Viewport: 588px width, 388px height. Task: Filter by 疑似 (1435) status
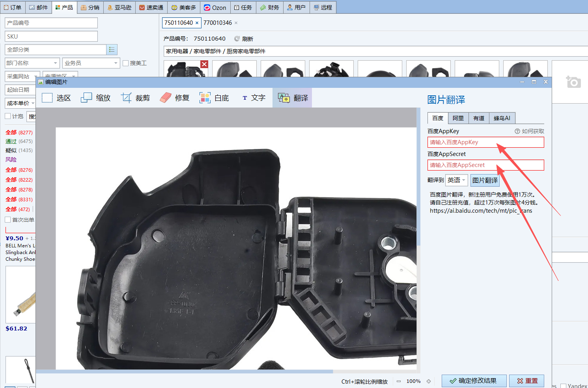(x=19, y=150)
